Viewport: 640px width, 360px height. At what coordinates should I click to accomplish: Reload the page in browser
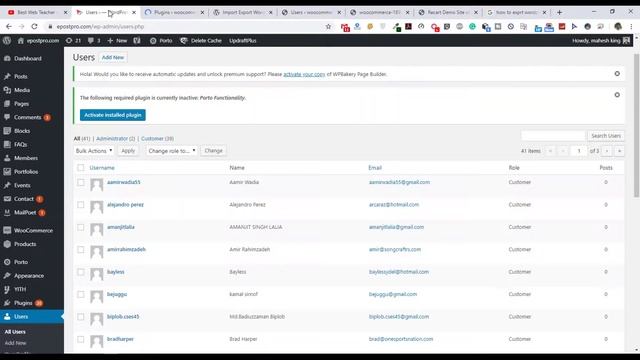coord(34,27)
